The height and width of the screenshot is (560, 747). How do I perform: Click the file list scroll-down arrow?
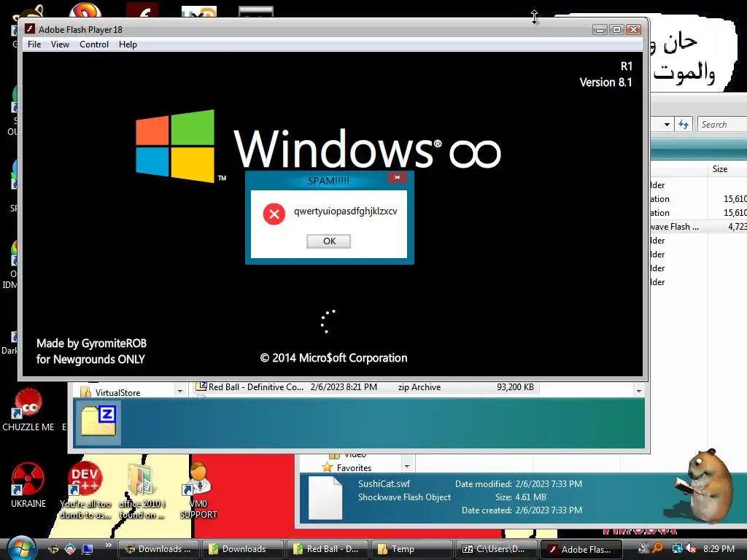tap(639, 391)
